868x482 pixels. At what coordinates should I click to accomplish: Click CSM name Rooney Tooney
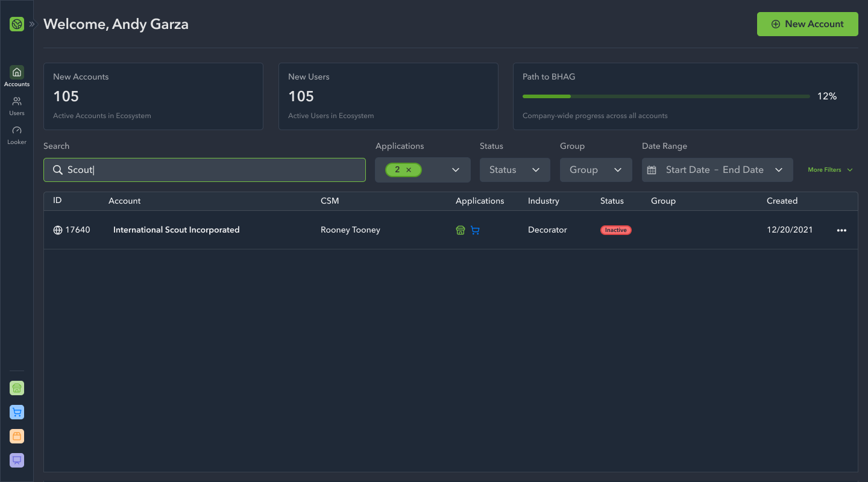point(350,230)
